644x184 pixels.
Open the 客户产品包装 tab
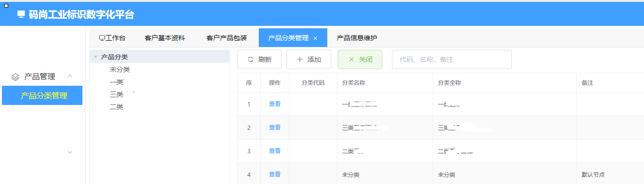coord(227,38)
